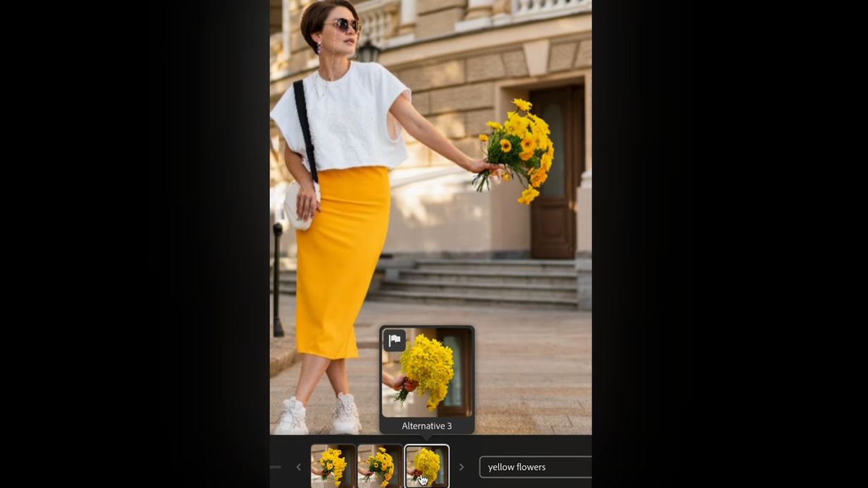Go to previous variations with left arrow

click(298, 467)
